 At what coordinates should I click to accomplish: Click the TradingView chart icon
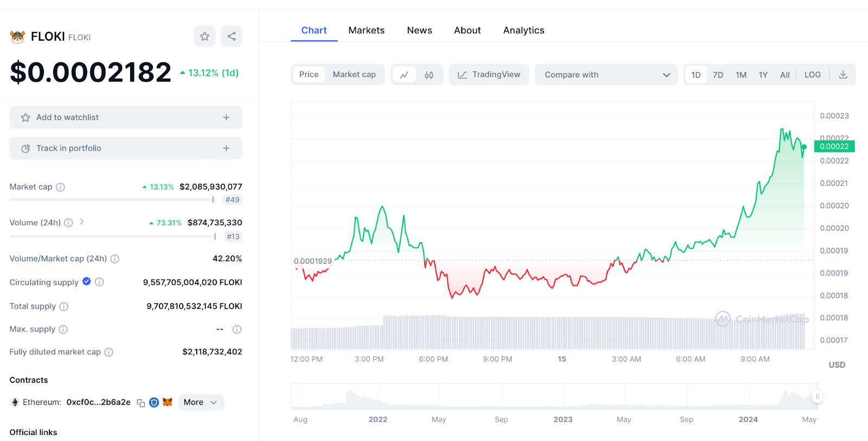click(x=462, y=75)
